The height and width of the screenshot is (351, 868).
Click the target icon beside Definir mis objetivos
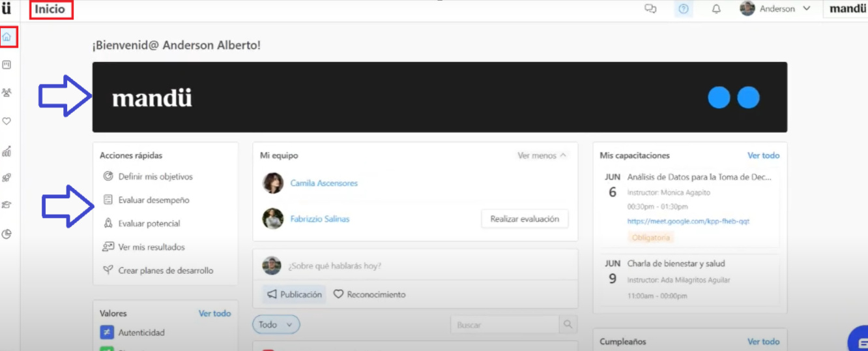coord(108,176)
